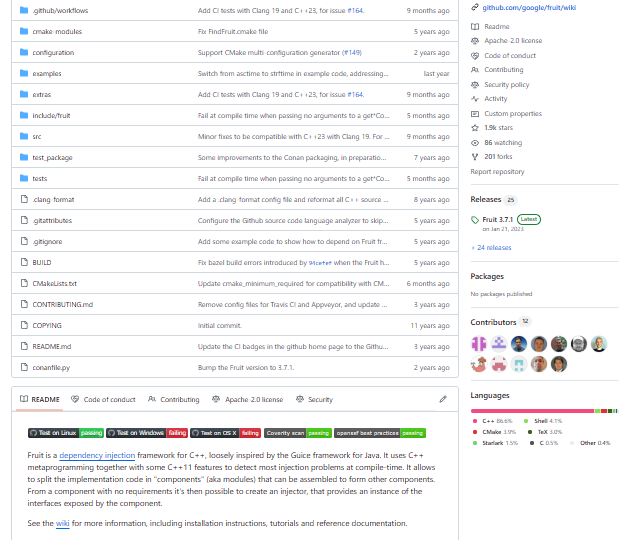Viewport: 636px width, 540px height.
Task: Click the TeX 3.0% language entry
Action: point(545,432)
